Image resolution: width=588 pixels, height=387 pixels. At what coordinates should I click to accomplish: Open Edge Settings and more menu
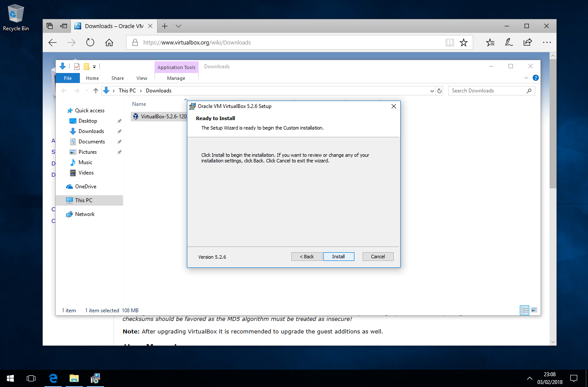tap(547, 42)
